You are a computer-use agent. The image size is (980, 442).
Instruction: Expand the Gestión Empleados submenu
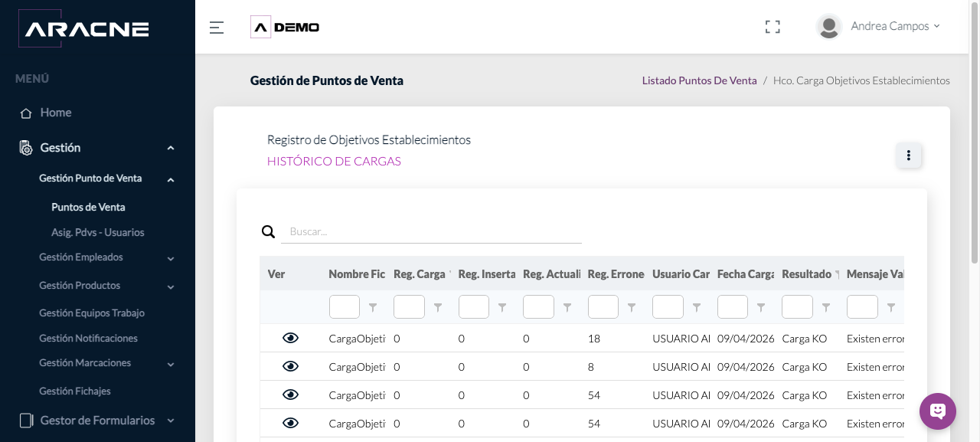[x=171, y=258]
